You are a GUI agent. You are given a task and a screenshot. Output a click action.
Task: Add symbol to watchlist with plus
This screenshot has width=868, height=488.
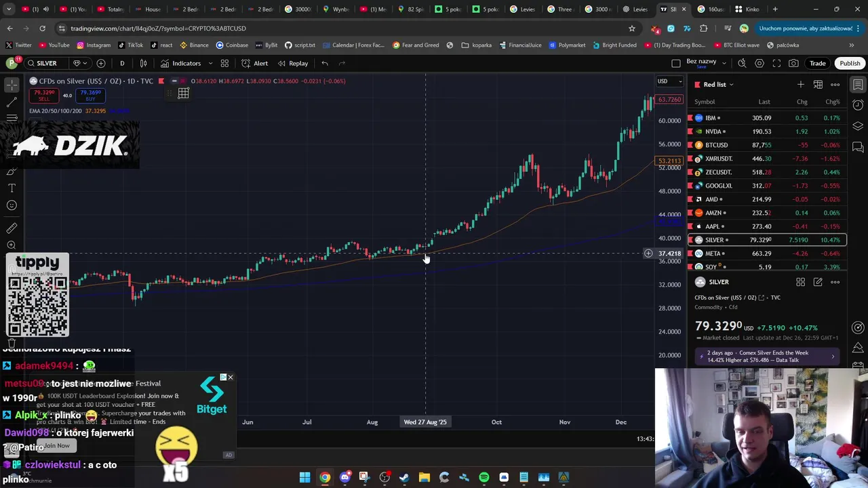(x=801, y=84)
